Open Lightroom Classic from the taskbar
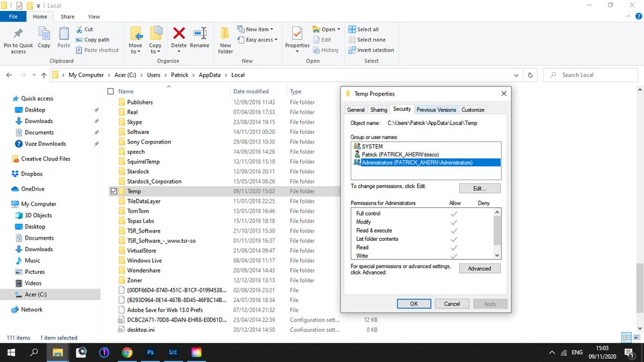Screen dimensions: 644x362 pos(173,352)
